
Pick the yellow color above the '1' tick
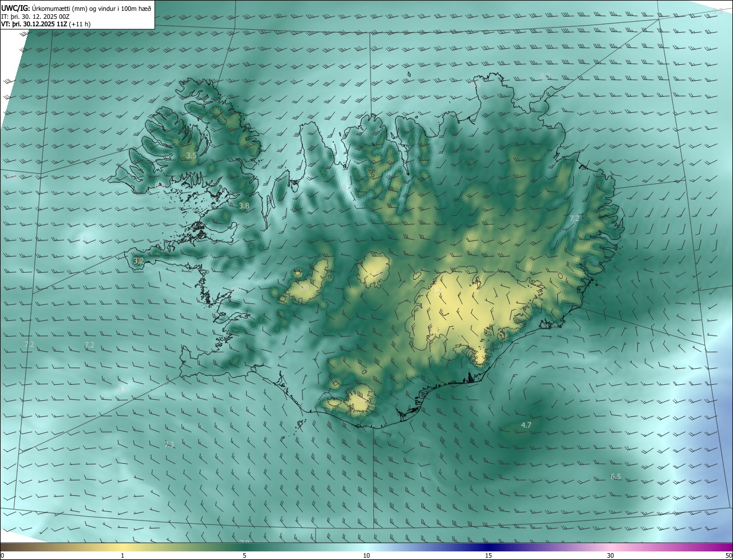(123, 547)
